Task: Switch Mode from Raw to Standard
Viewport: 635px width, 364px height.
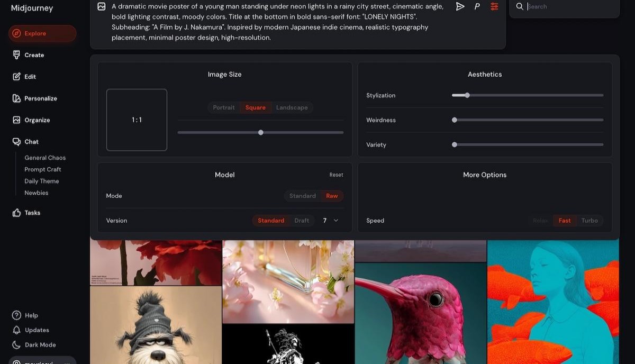Action: click(x=302, y=196)
